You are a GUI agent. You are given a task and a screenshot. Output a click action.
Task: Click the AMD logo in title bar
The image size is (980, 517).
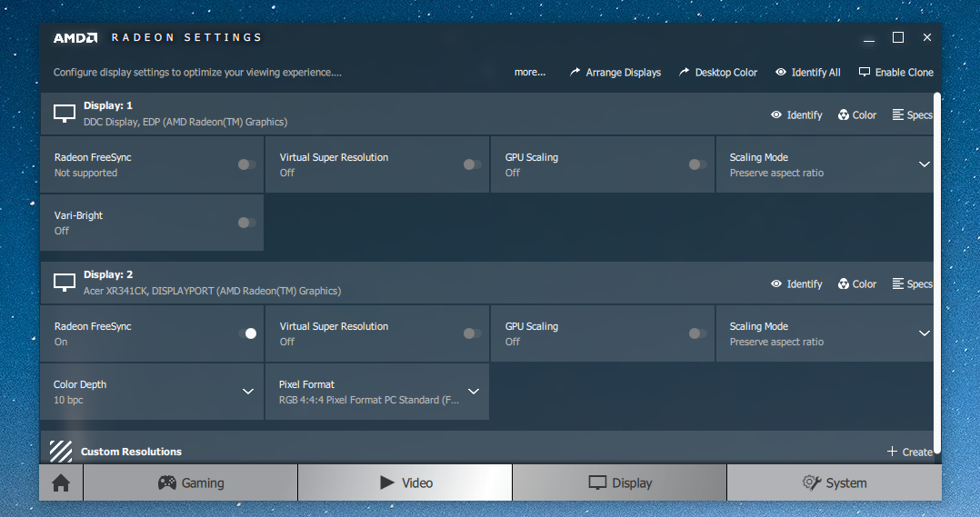[75, 38]
